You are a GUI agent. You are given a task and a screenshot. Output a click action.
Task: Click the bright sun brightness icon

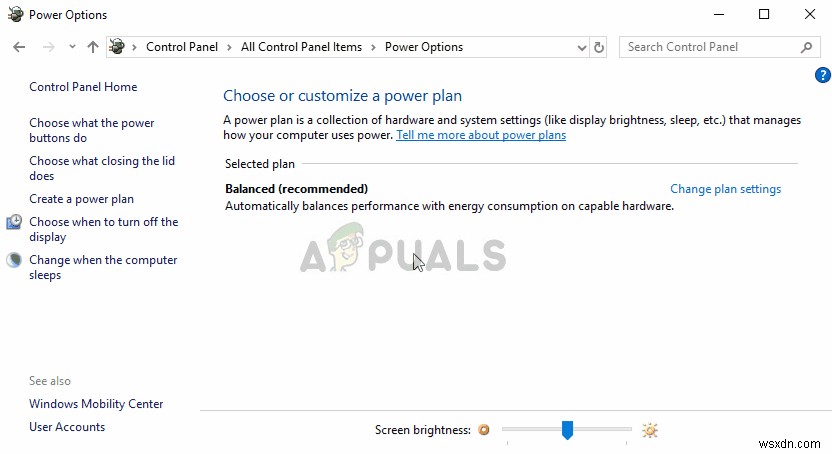pyautogui.click(x=650, y=430)
